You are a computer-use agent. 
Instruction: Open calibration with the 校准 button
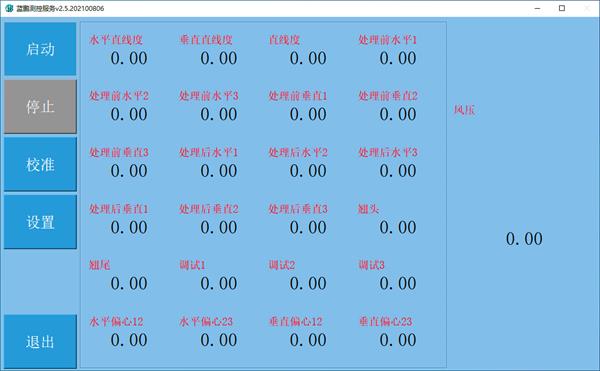click(40, 164)
